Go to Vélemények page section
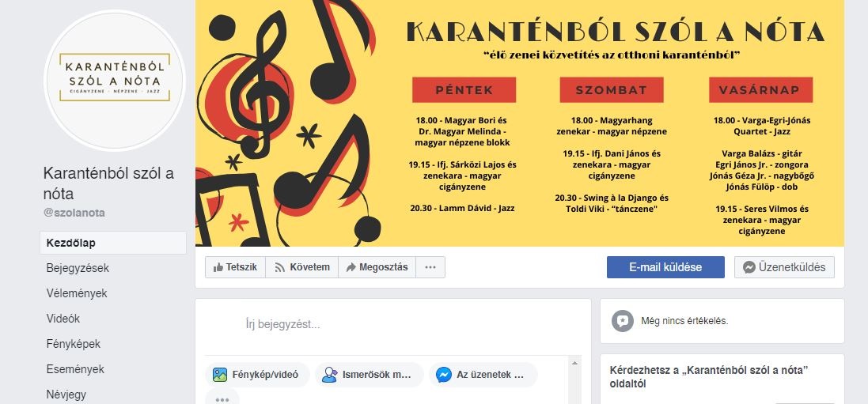The height and width of the screenshot is (404, 868). pos(77,293)
